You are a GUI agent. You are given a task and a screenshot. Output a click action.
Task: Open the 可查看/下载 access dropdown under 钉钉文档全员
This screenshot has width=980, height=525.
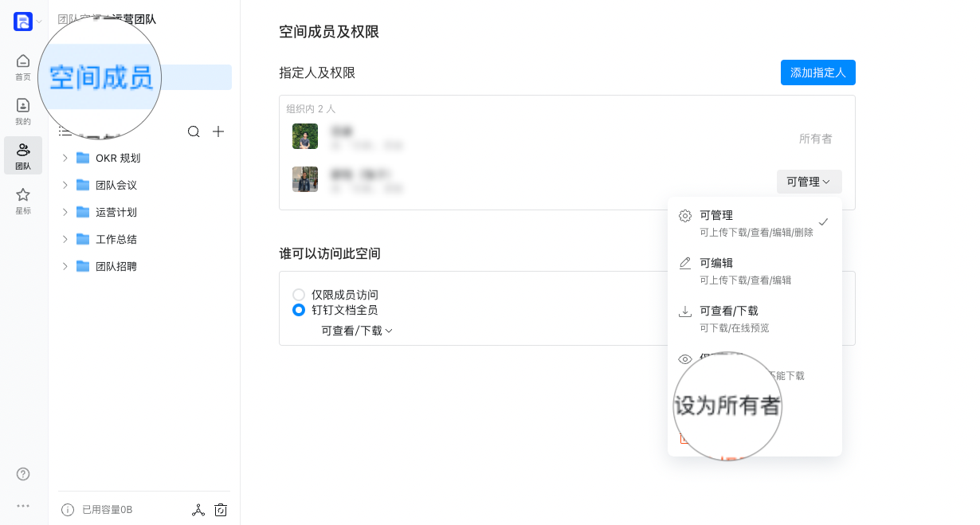[x=357, y=331]
